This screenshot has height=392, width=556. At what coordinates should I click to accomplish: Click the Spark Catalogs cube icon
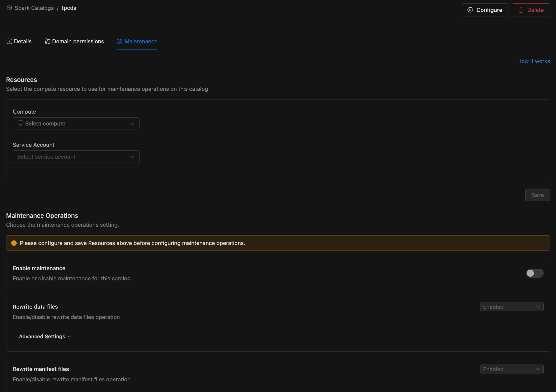coord(9,8)
